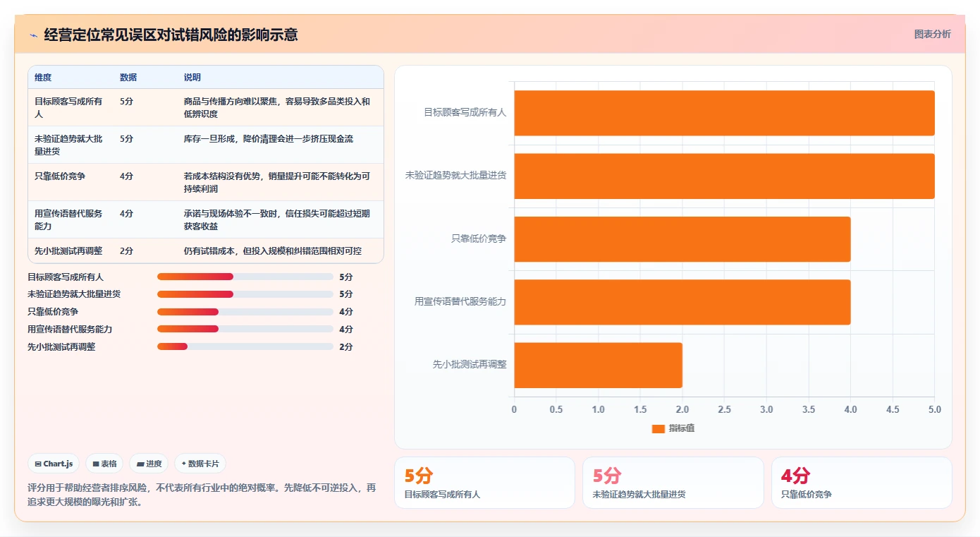Screen dimensions: 980x537
Task: Click the dashboard title 经营定位常见误区对试错风险的影响示意
Action: 171,35
